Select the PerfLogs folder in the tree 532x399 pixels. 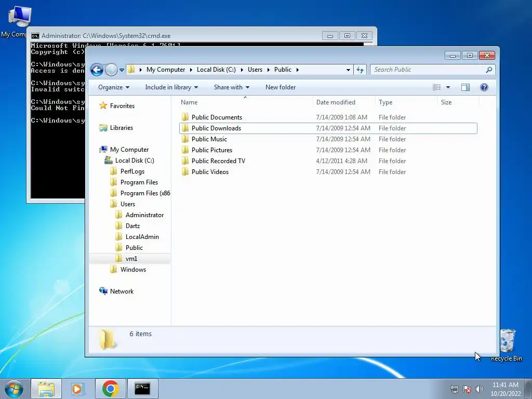pyautogui.click(x=128, y=171)
